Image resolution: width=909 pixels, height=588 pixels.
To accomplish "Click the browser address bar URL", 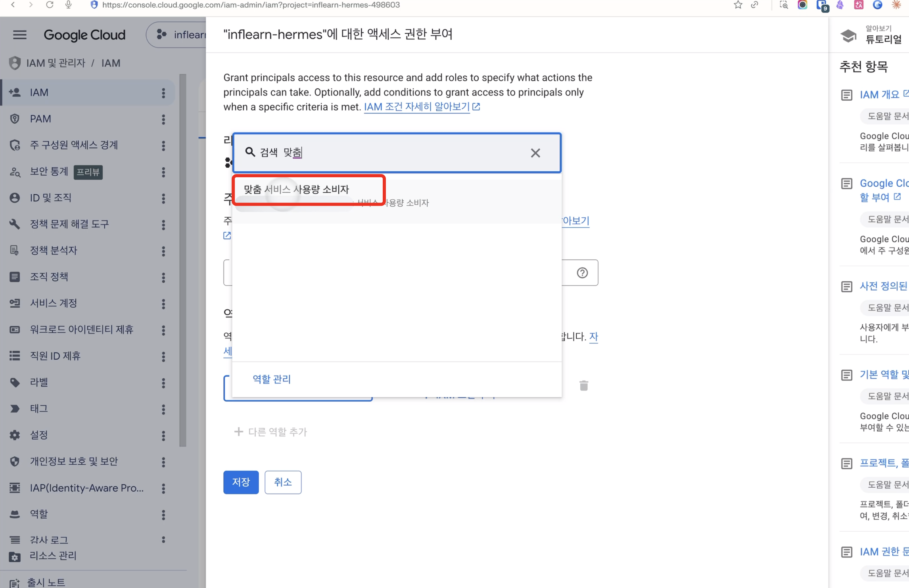I will [x=251, y=5].
